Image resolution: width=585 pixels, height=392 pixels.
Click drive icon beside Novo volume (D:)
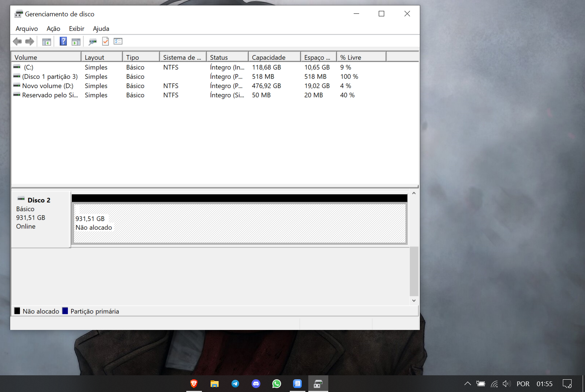tap(17, 86)
